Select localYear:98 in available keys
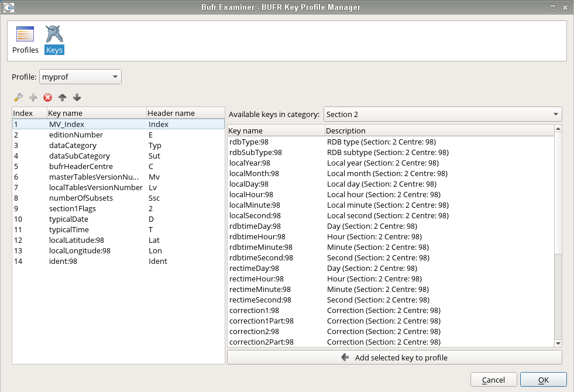Viewport: 574px width, 392px height. (391, 163)
